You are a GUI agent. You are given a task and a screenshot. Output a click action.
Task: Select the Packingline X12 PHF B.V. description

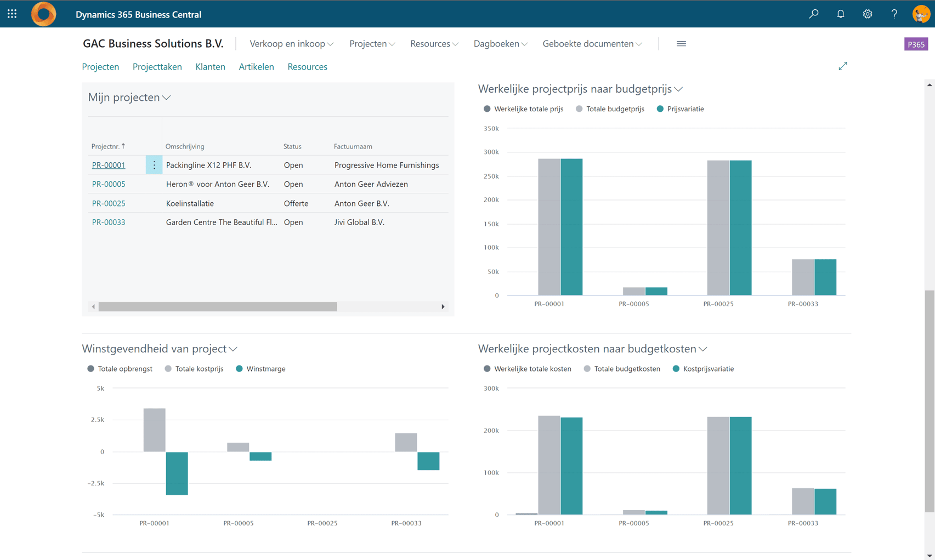(208, 165)
